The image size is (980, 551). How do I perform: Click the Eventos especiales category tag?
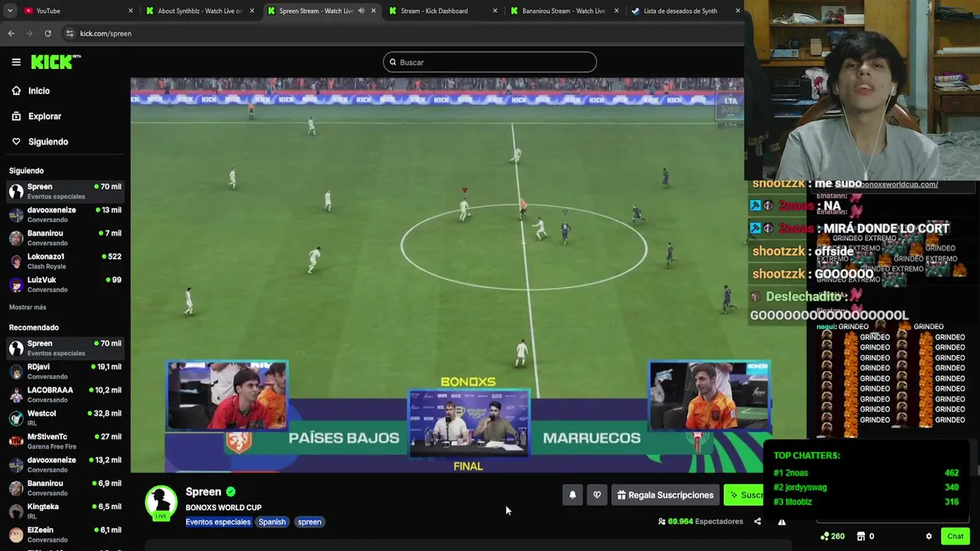218,522
